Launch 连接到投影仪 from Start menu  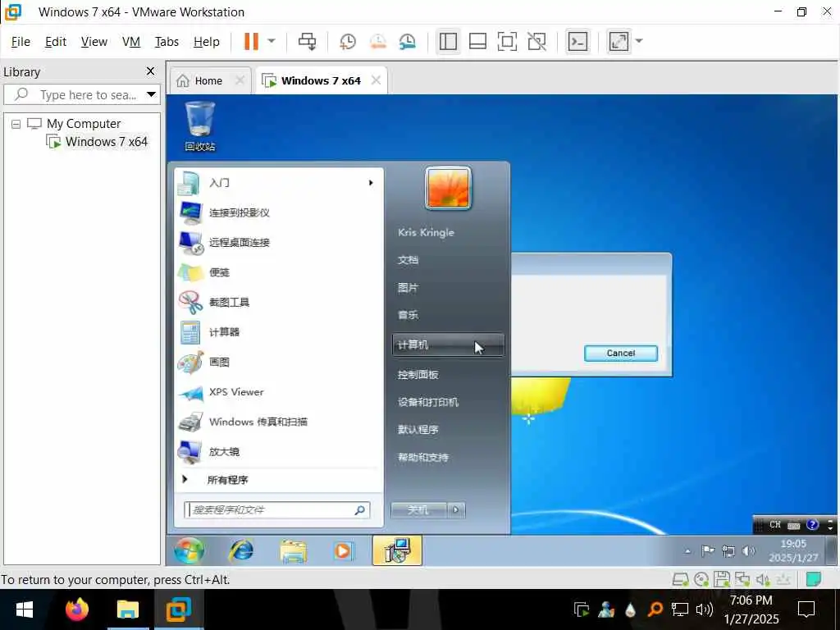click(279, 213)
